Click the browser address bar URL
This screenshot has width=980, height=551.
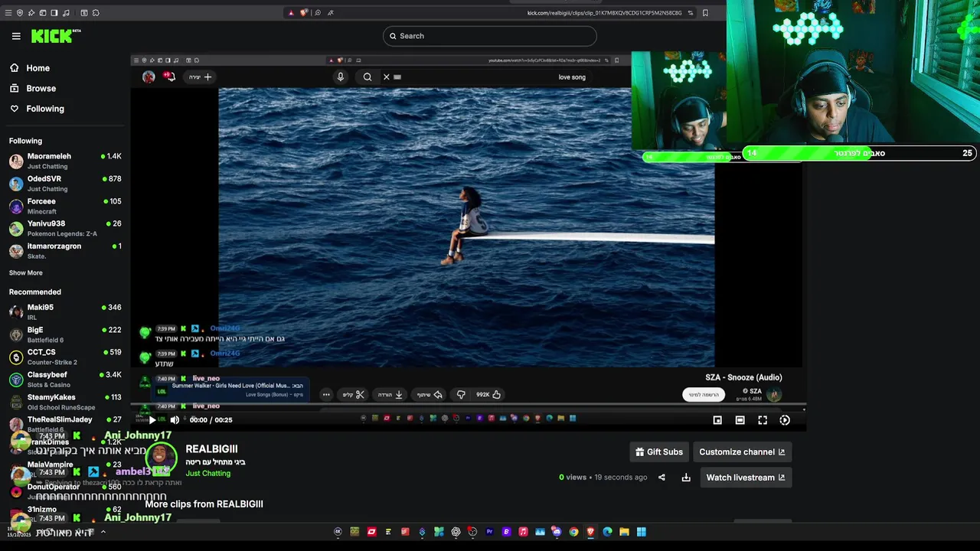point(605,12)
